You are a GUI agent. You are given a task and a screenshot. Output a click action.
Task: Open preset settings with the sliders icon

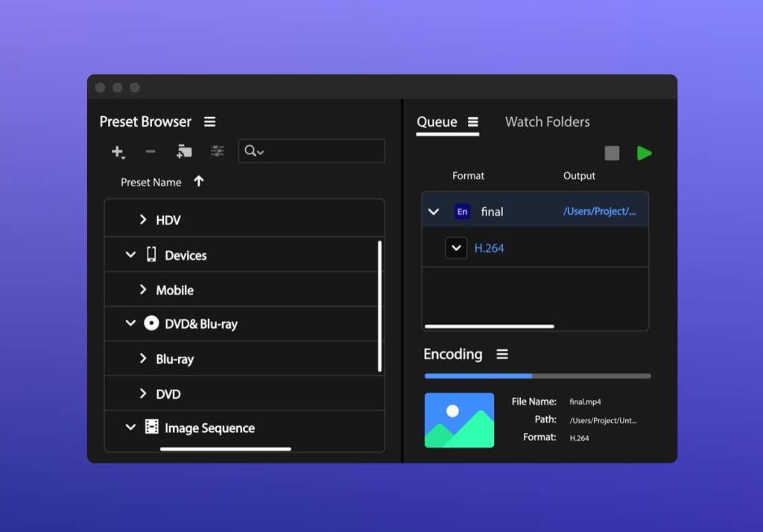click(218, 151)
